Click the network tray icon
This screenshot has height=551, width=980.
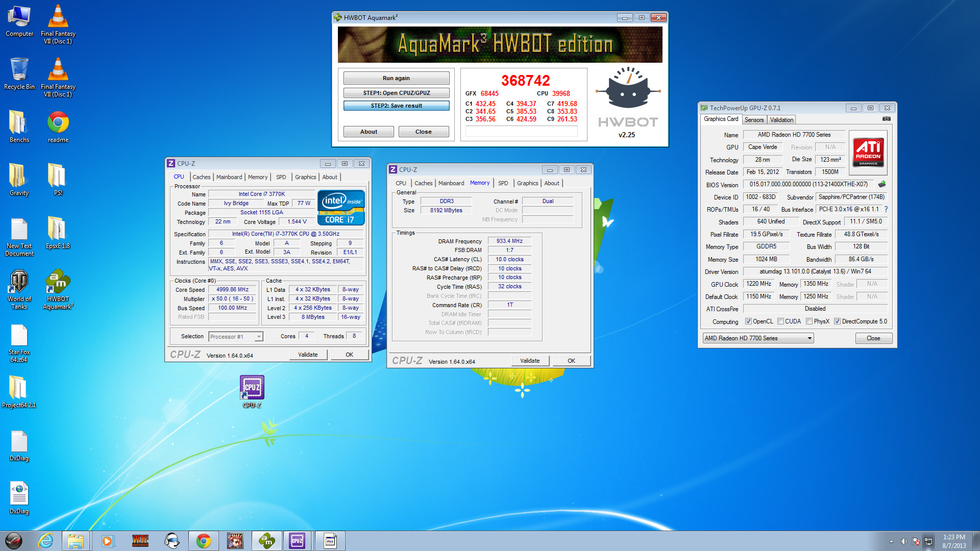(928, 541)
